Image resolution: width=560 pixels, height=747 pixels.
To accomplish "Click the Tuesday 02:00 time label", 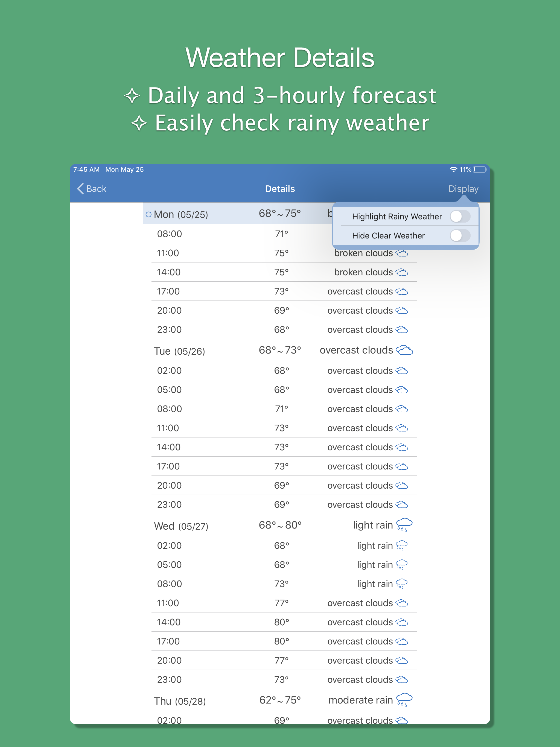I will point(170,371).
